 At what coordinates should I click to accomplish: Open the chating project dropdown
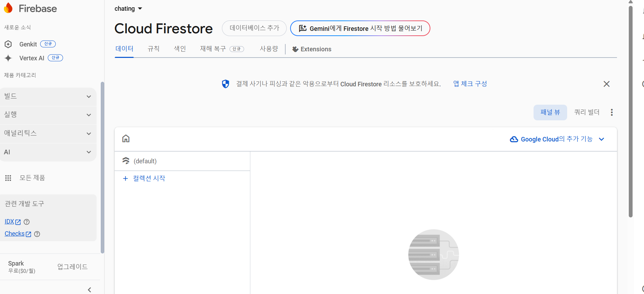[x=128, y=9]
